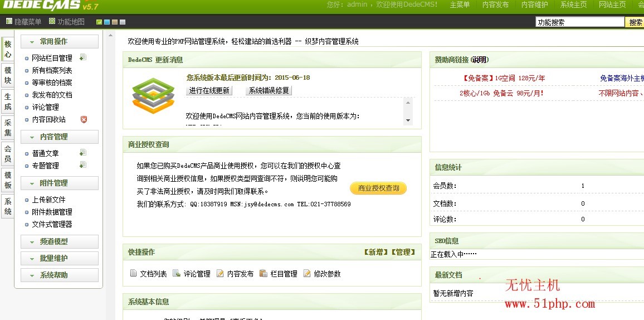Collapse the 常用操作 menu section
This screenshot has width=644, height=320.
[60, 41]
